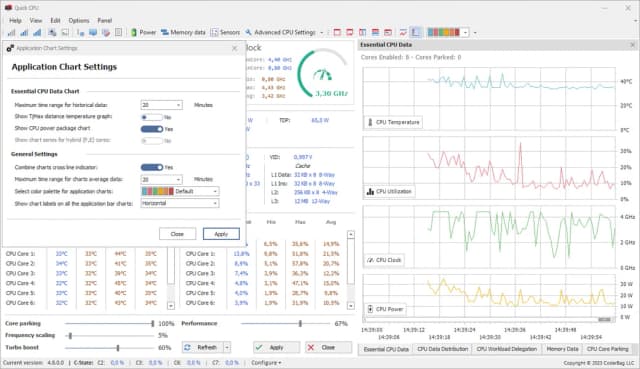640x369 pixels.
Task: Click the first bar-chart icon in toolbar
Action: coord(11,32)
